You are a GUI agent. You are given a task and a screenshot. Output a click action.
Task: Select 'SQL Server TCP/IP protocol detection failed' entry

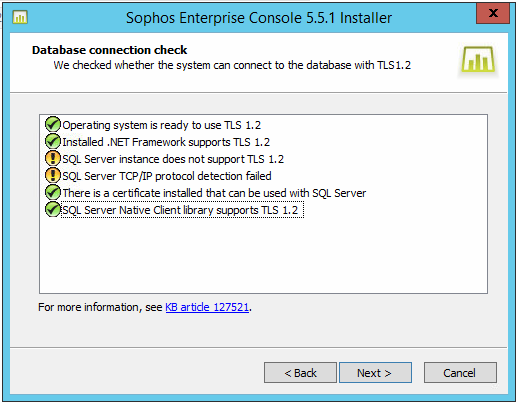coord(167,176)
